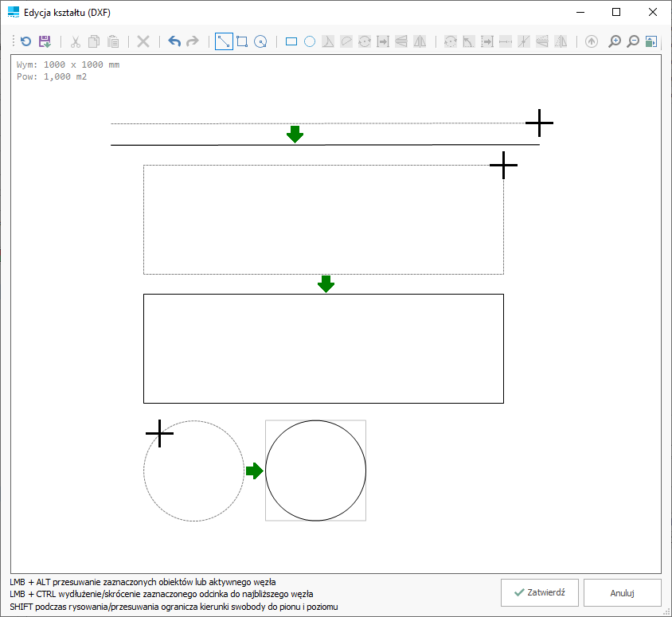Click the window resize grip corner
The width and height of the screenshot is (672, 617).
click(x=666, y=612)
